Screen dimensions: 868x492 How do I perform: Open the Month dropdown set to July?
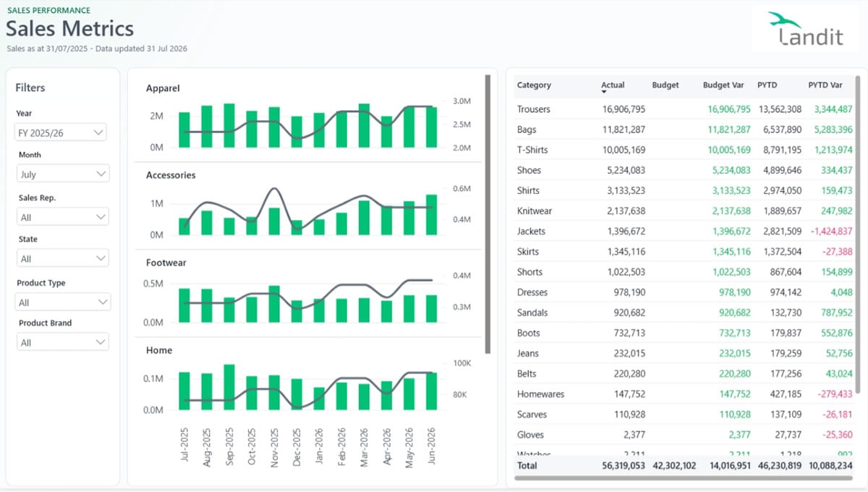63,174
